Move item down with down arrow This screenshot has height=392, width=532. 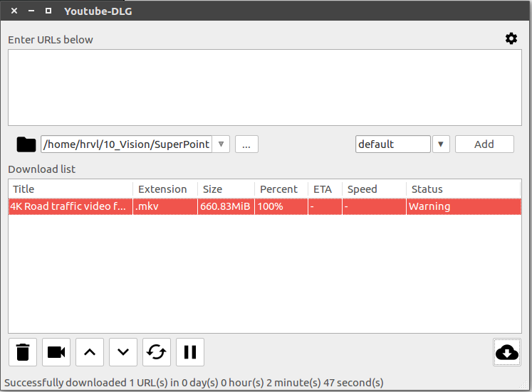[x=123, y=352]
